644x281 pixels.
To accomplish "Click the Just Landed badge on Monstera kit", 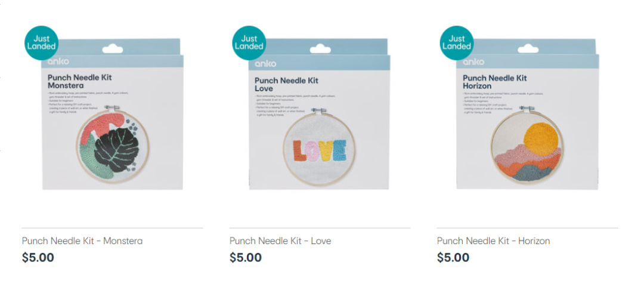I will pos(42,43).
